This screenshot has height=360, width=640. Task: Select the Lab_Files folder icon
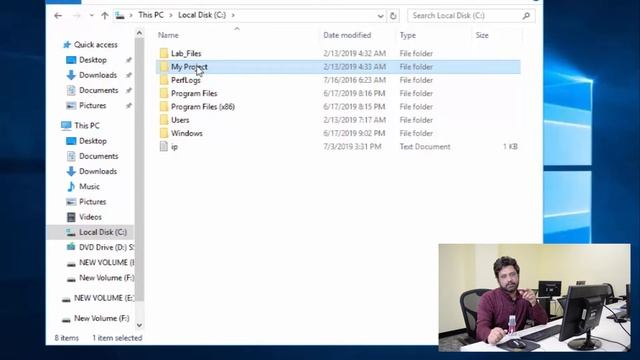[164, 53]
